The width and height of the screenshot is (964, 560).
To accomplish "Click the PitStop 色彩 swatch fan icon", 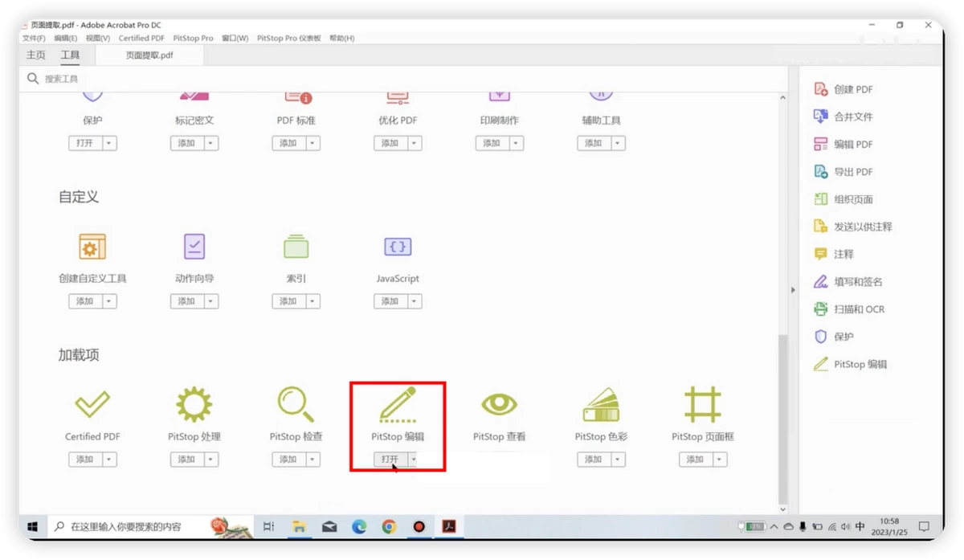I will (601, 404).
